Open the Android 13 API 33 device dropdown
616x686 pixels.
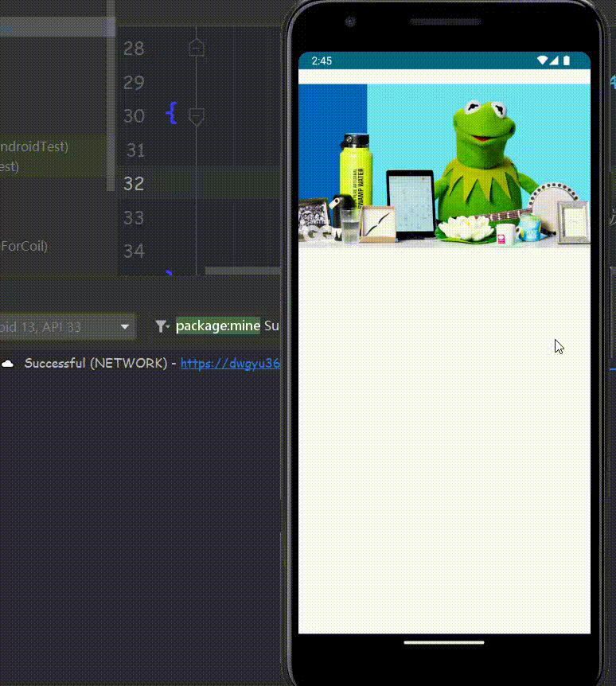coord(67,326)
